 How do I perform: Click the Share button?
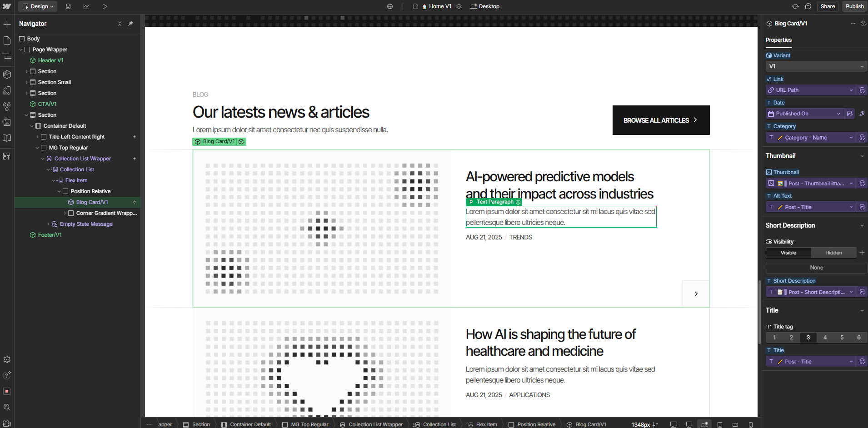(x=827, y=6)
